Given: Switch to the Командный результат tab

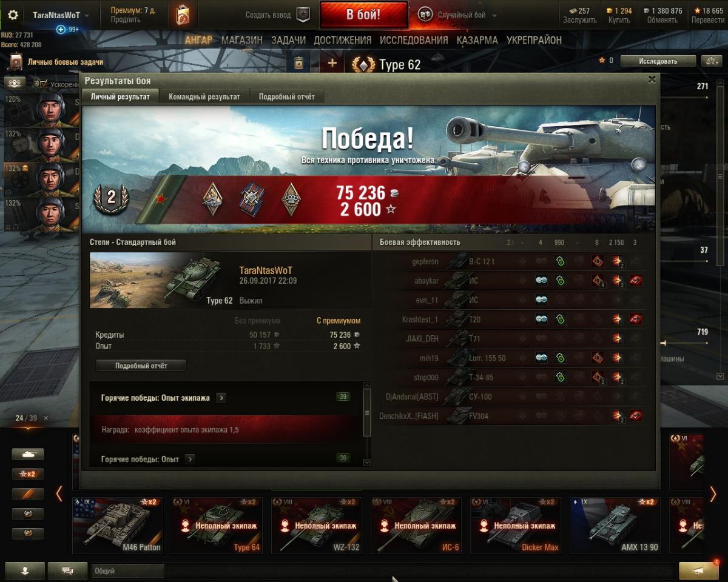Looking at the screenshot, I should click(x=204, y=96).
